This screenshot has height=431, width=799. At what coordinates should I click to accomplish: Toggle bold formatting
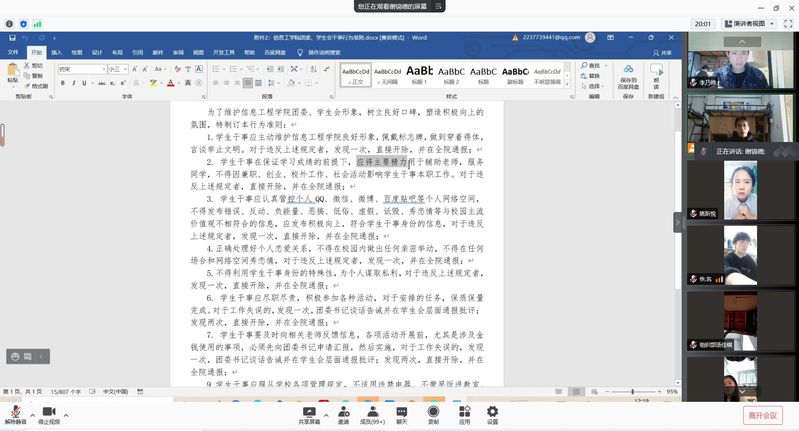pos(62,83)
